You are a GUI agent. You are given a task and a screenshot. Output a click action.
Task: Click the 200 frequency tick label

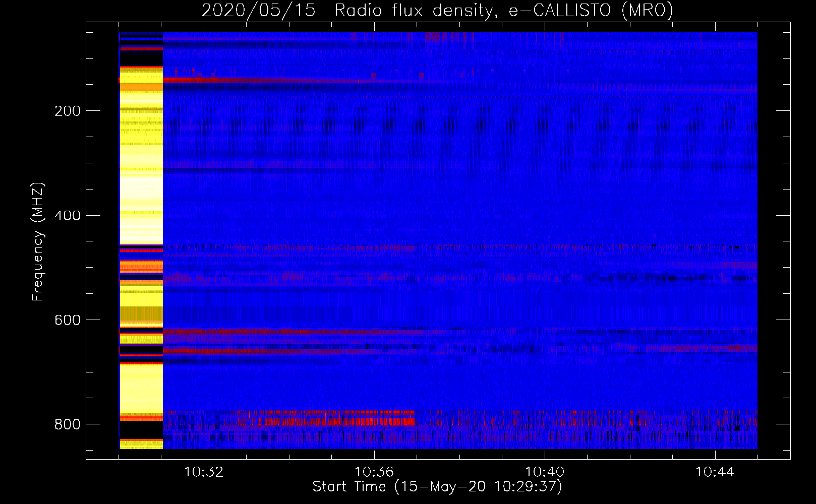point(68,111)
